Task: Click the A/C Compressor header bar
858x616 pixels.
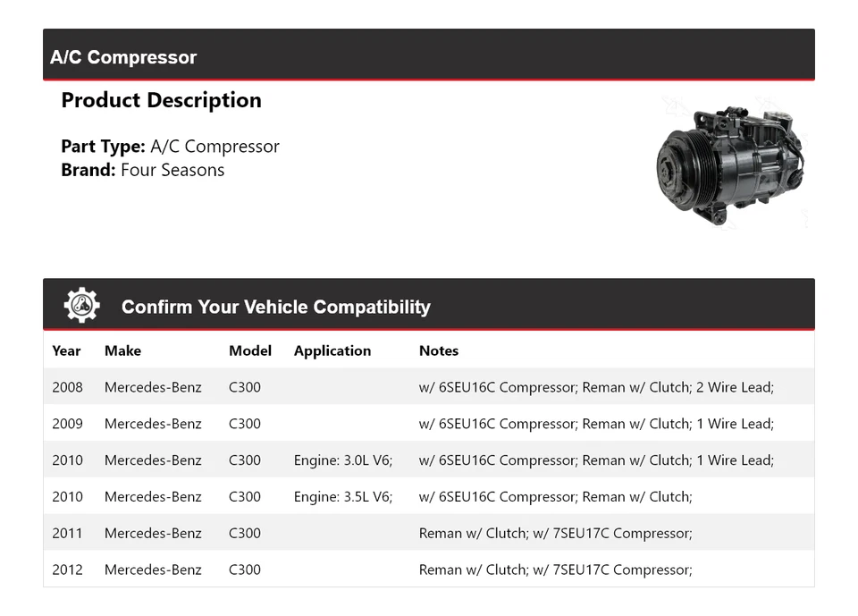Action: [428, 55]
